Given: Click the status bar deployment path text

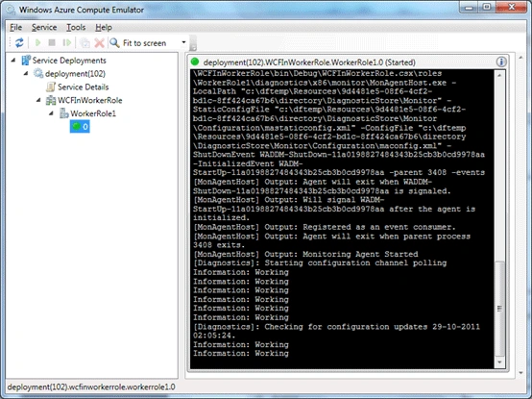Looking at the screenshot, I should (91, 387).
